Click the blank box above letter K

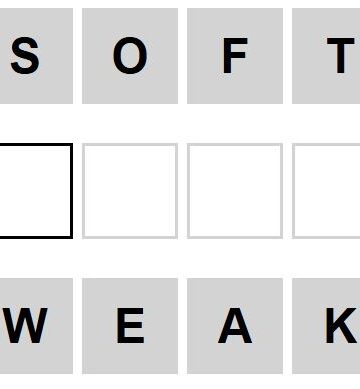tap(326, 191)
